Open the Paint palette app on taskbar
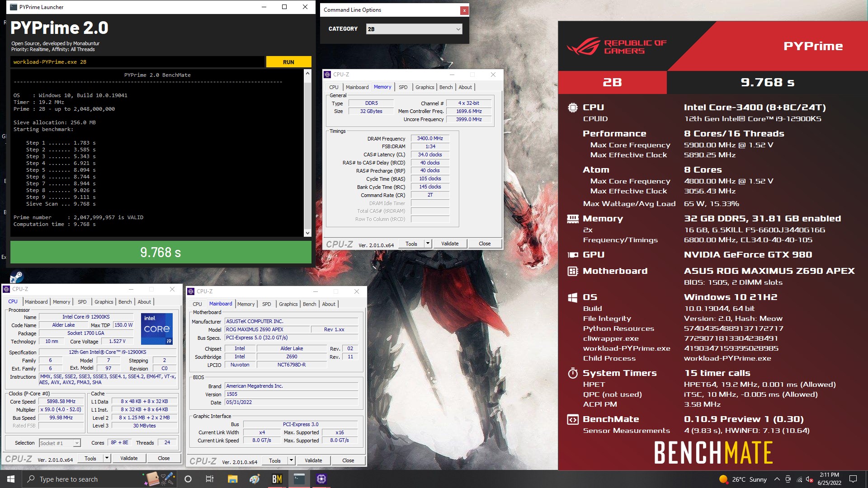Viewport: 868px width, 488px height. coord(255,479)
